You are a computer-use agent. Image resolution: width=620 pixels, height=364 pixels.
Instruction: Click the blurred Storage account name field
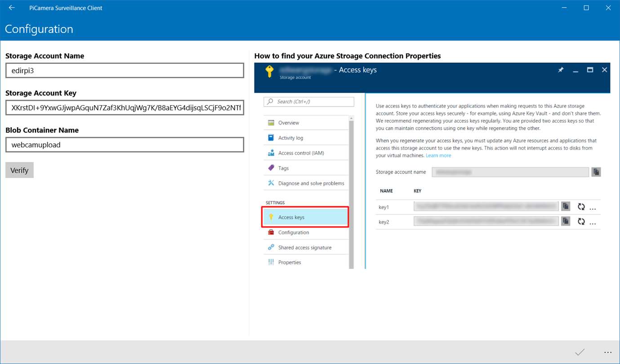(510, 172)
